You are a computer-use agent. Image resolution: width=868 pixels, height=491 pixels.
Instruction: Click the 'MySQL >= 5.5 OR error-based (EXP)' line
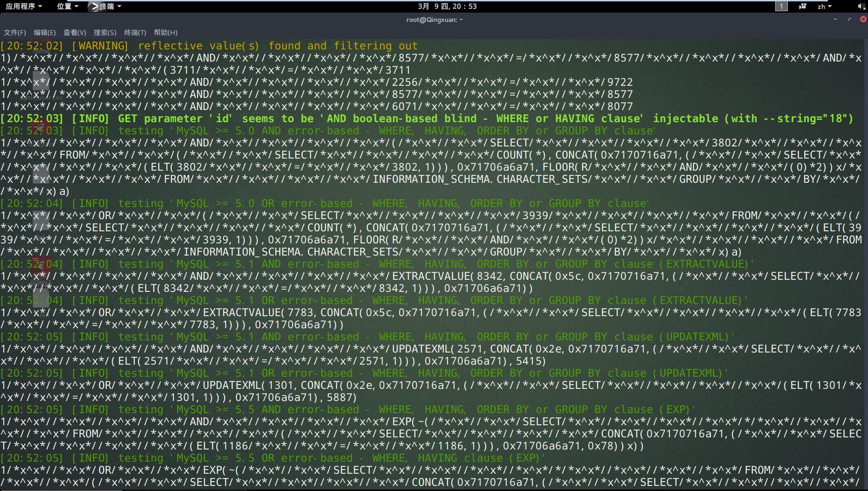tap(273, 458)
